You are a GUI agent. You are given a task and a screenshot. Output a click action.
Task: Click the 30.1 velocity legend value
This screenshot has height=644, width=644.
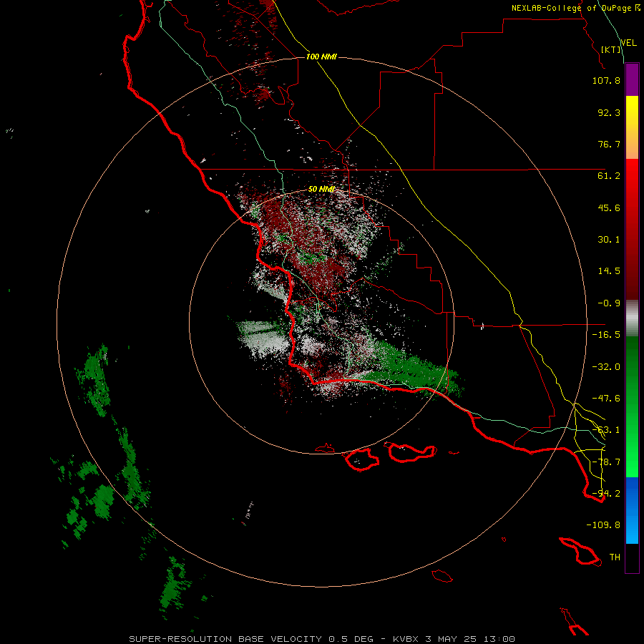coord(609,240)
